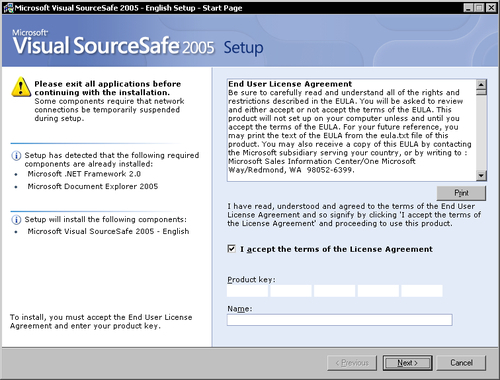Minimize the setup window
The height and width of the screenshot is (380, 500).
468,8
